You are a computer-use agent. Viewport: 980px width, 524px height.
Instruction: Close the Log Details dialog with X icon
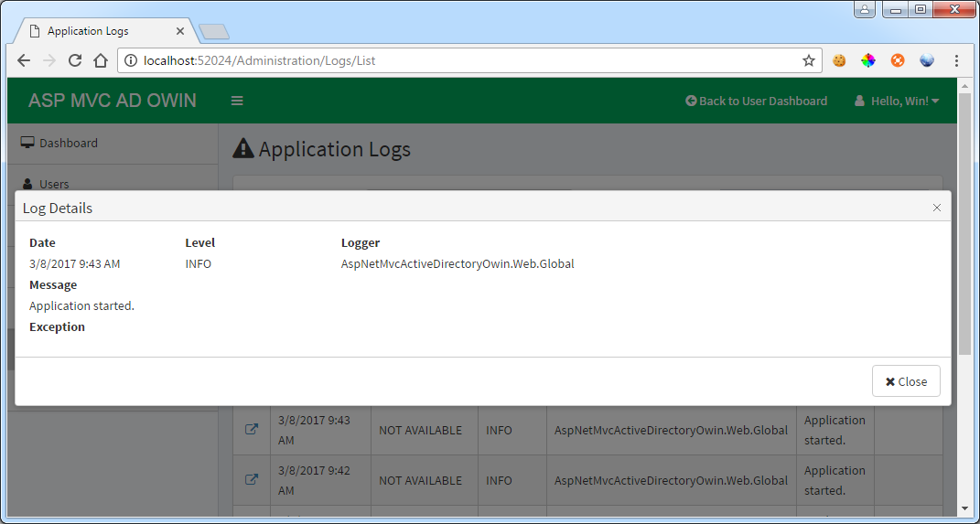click(936, 208)
